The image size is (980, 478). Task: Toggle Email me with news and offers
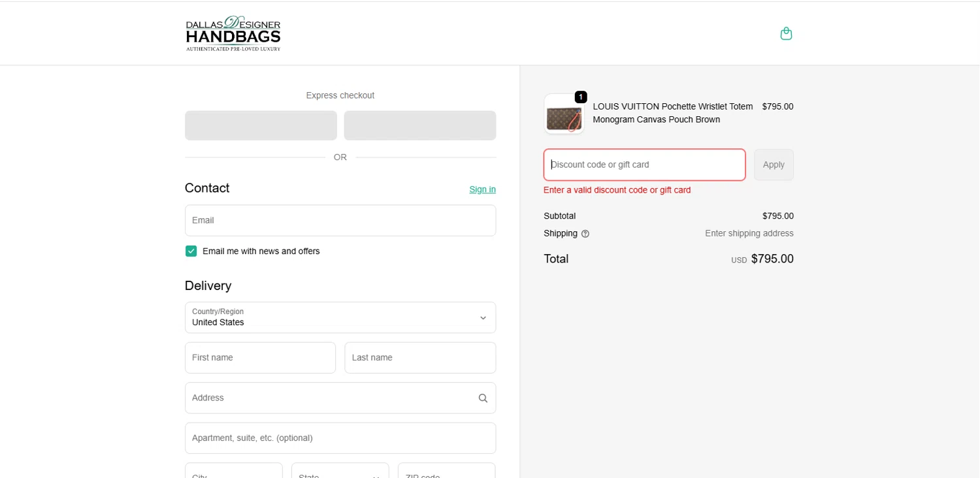191,251
